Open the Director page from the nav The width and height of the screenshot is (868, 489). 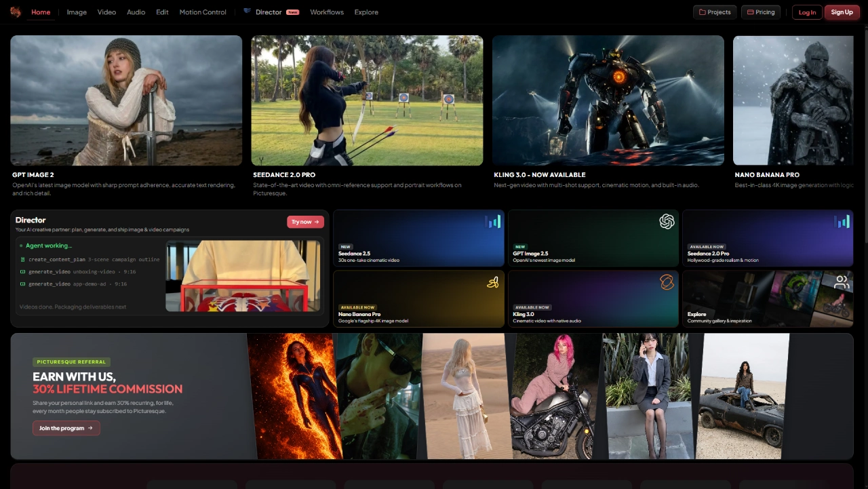click(x=269, y=12)
